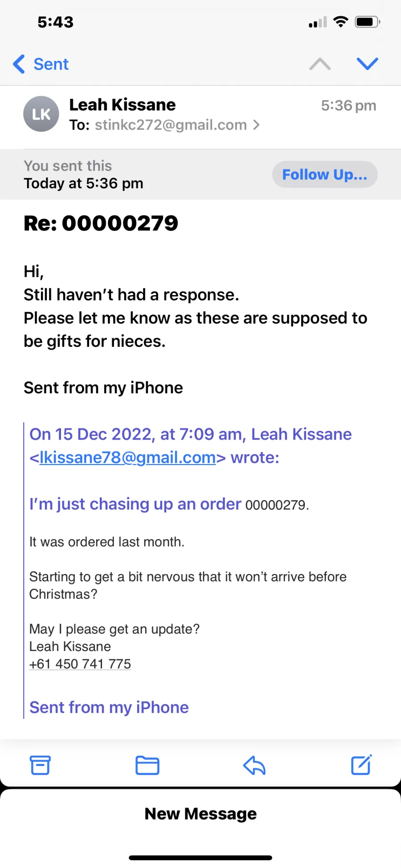Screen dimensions: 401x868
Task: Return to the Sent mailbox
Action: (x=51, y=64)
